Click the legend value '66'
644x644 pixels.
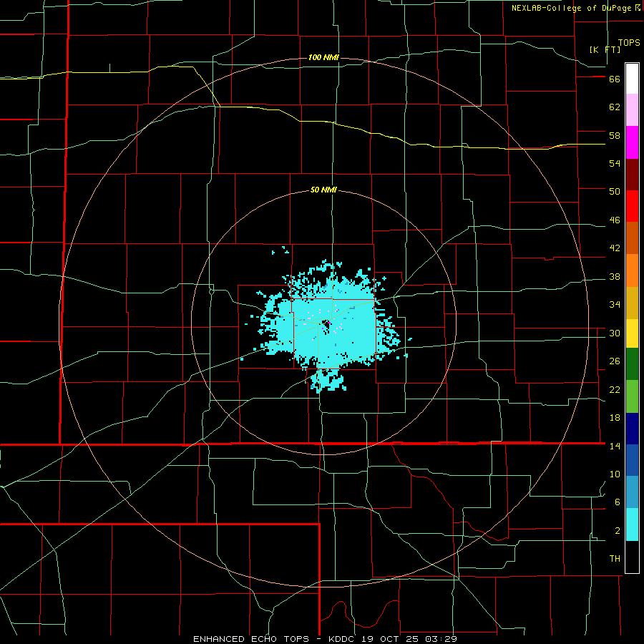tap(615, 79)
